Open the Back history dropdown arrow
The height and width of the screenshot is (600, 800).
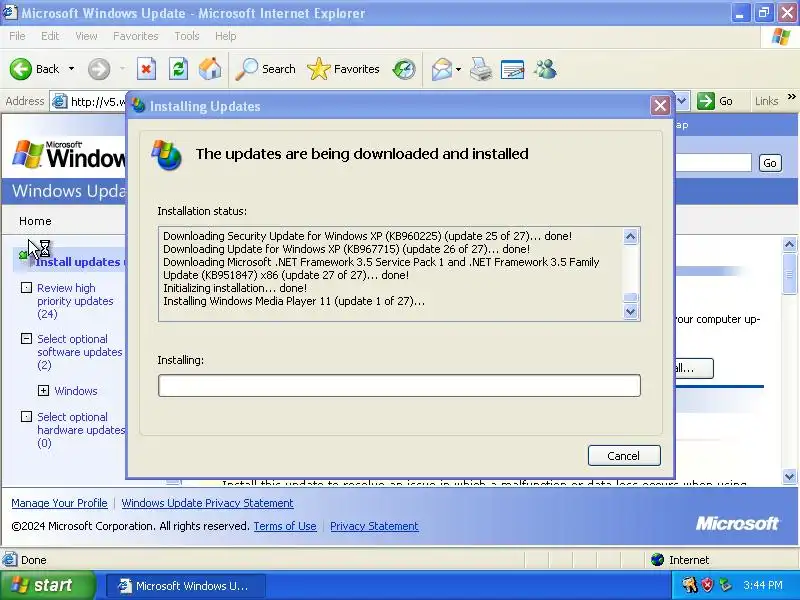(x=71, y=69)
